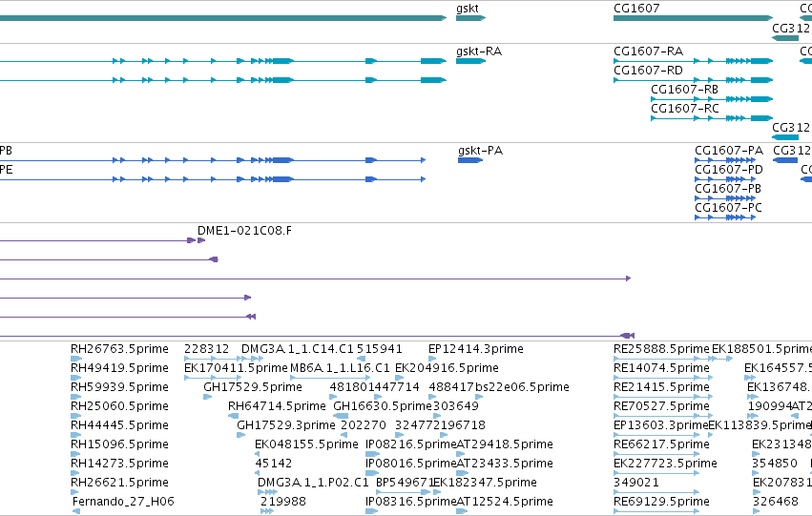Select feature 303649

(456, 406)
